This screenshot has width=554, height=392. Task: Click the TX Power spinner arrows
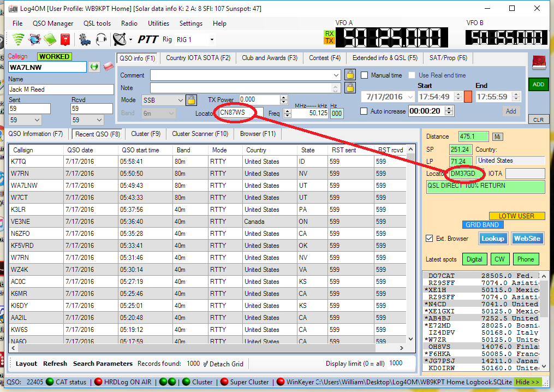coord(284,100)
